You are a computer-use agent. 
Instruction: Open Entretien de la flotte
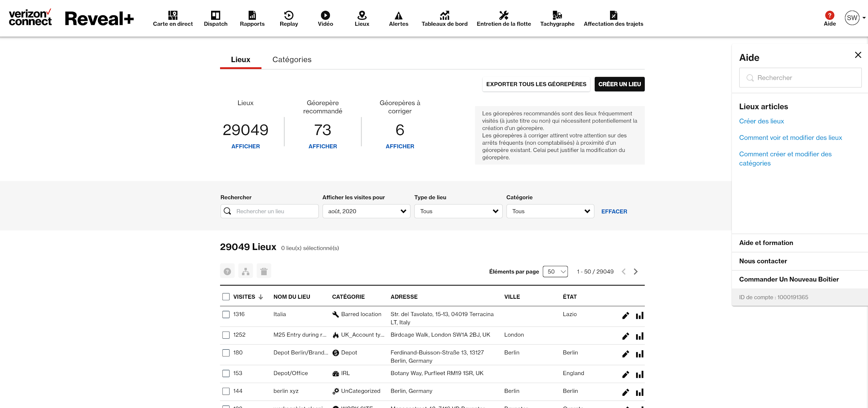[504, 18]
